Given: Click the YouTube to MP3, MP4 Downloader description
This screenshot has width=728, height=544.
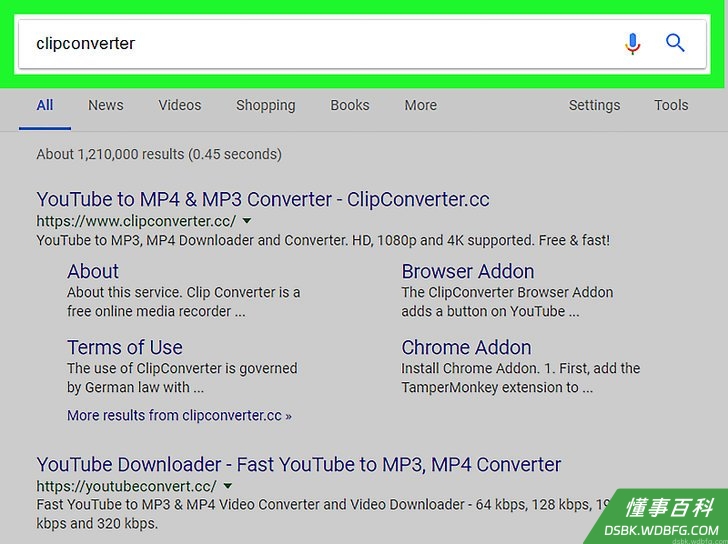Looking at the screenshot, I should (x=323, y=240).
